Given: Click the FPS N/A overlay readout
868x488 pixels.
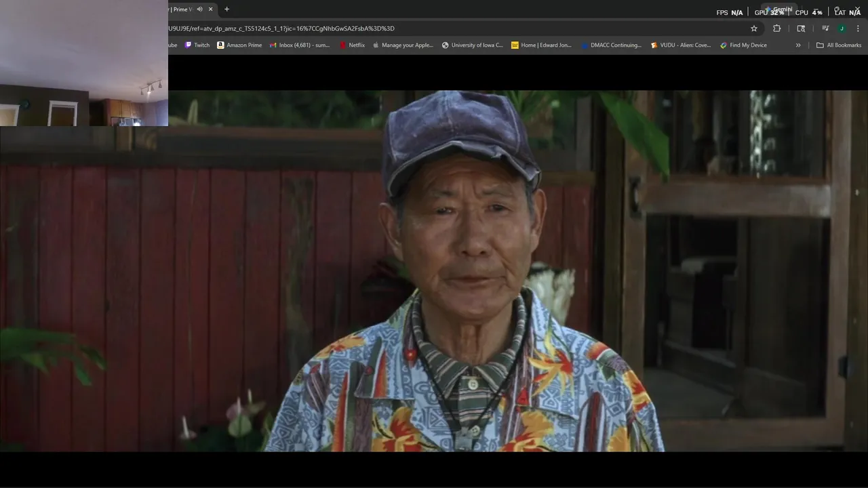Looking at the screenshot, I should [730, 12].
